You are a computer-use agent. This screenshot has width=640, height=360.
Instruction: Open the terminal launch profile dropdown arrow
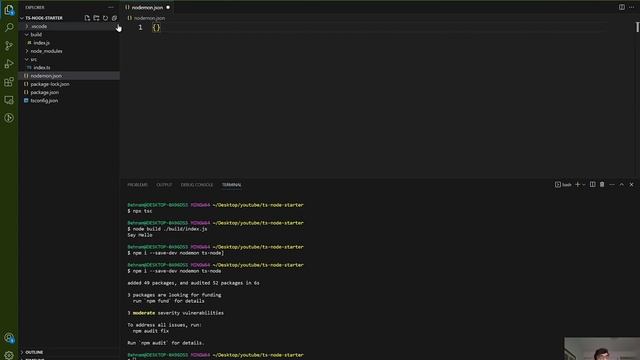tap(584, 185)
